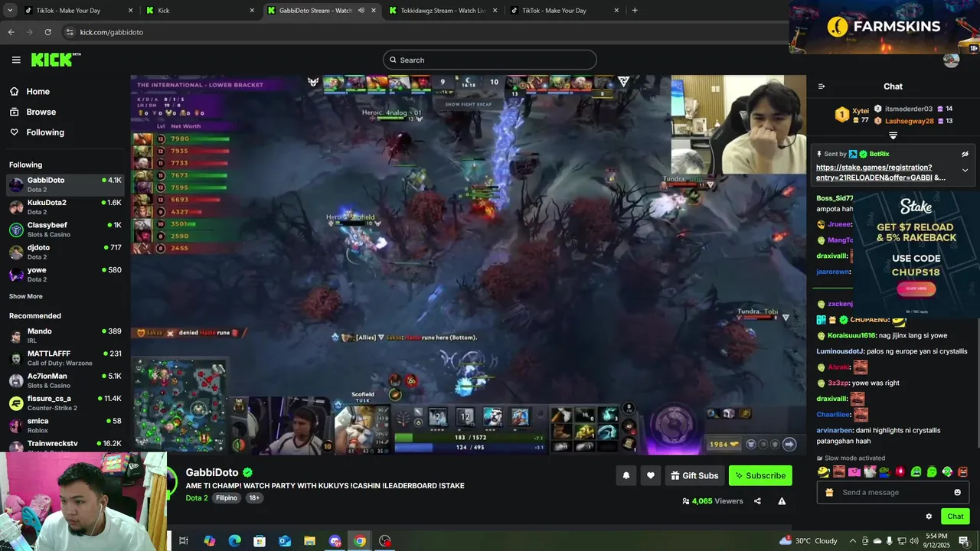The image size is (980, 551).
Task: Click chat username LuminousdotJ
Action: tap(839, 351)
